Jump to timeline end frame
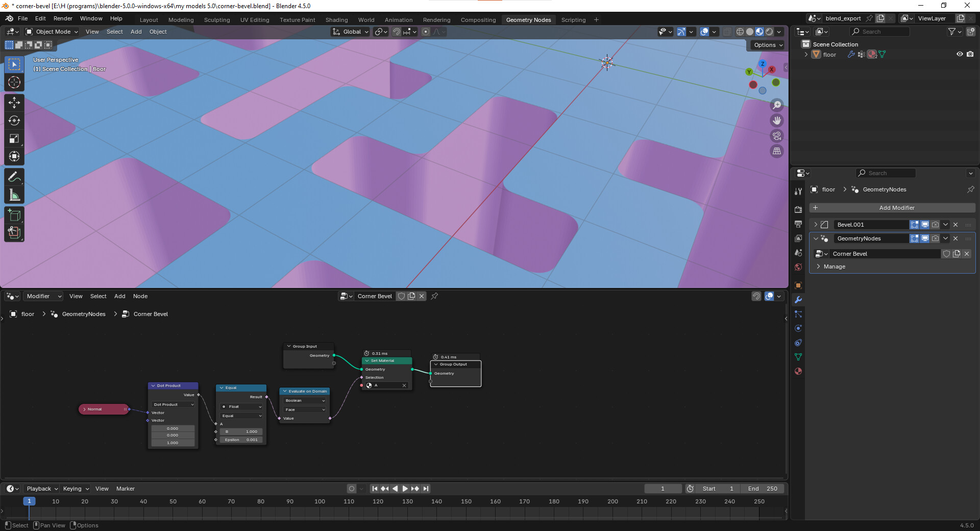980x531 pixels. pyautogui.click(x=426, y=489)
